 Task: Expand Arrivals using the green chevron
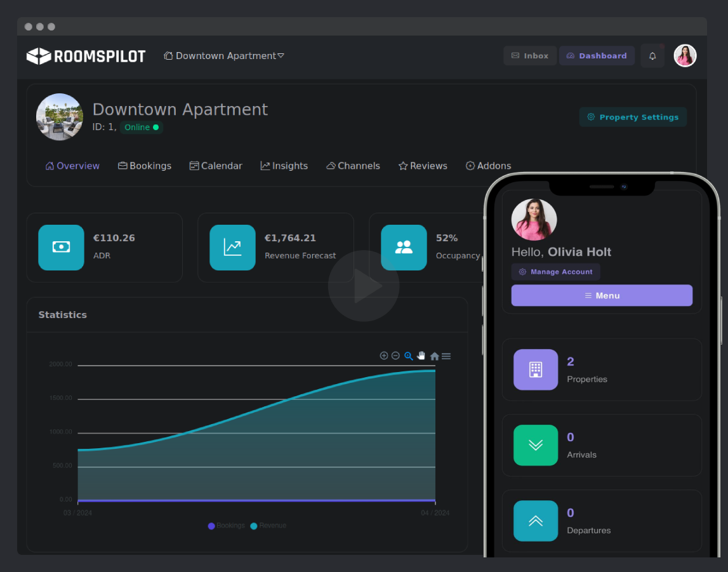coord(536,445)
